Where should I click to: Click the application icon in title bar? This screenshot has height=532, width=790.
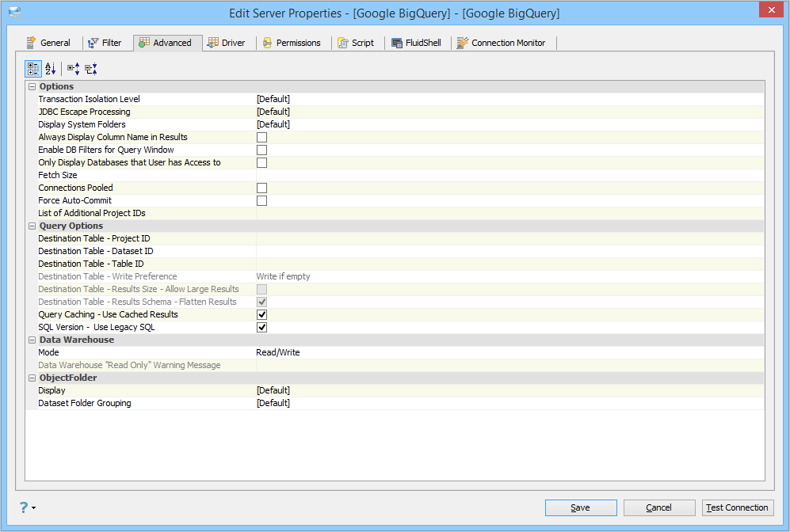tap(15, 13)
